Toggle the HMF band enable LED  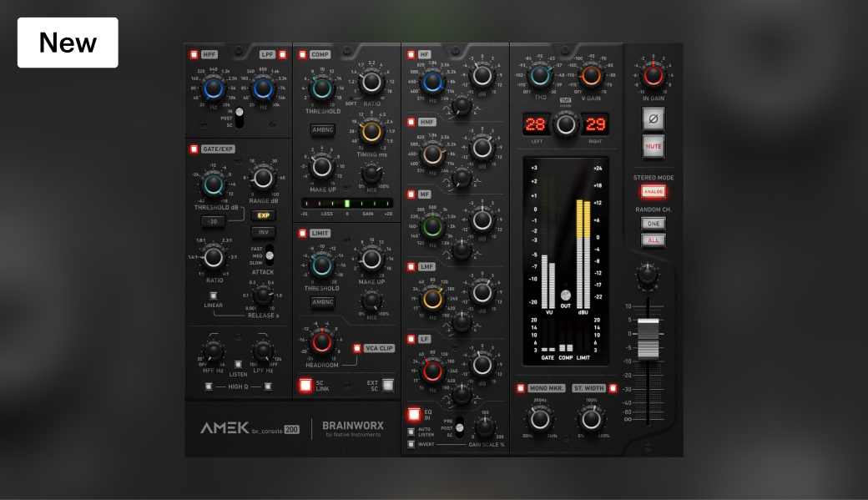click(x=411, y=122)
